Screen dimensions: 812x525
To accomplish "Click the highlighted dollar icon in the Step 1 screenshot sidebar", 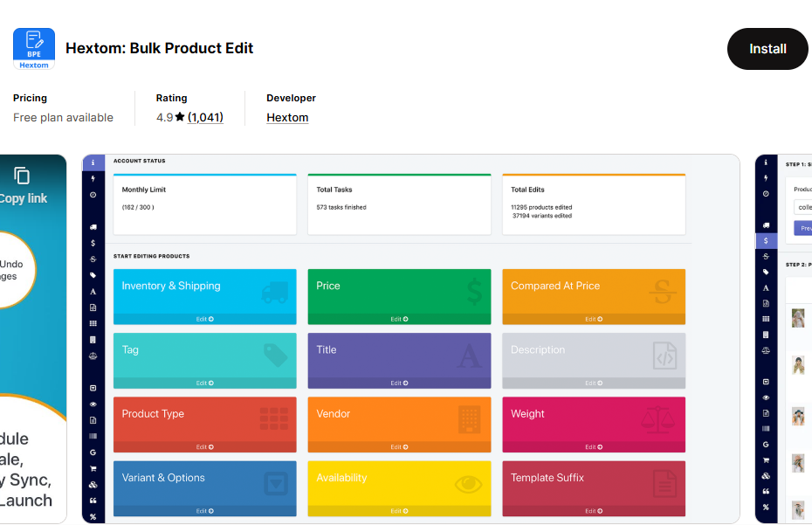I will pyautogui.click(x=766, y=241).
